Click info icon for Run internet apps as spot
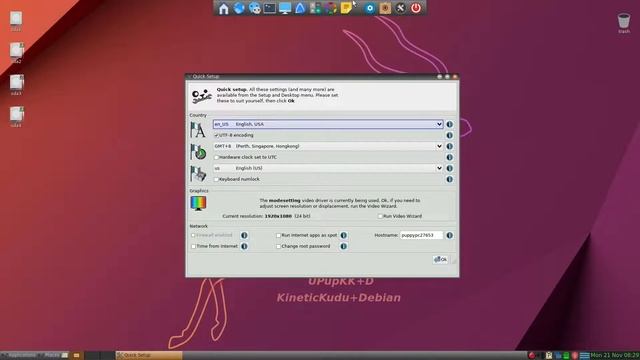Screen dimensions: 640x360 [x=344, y=235]
